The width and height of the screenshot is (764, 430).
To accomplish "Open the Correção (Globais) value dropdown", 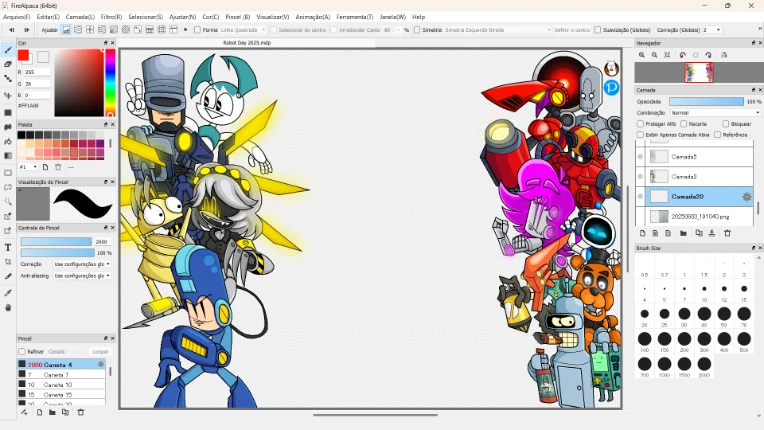I will 712,30.
